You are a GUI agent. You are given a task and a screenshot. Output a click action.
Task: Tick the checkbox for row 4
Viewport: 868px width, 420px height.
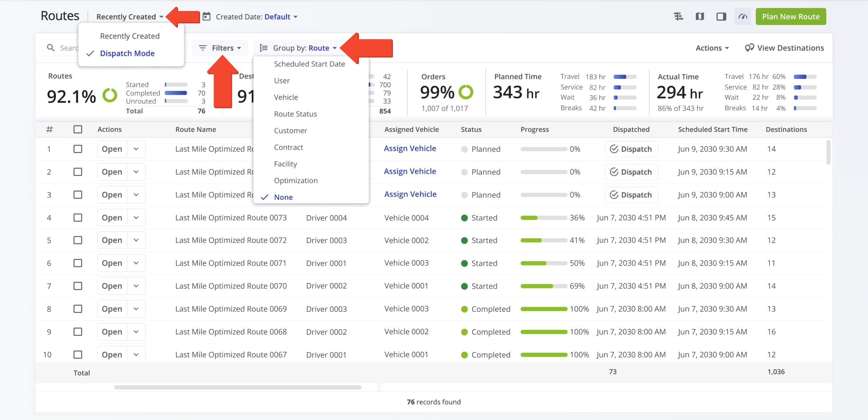coord(78,218)
